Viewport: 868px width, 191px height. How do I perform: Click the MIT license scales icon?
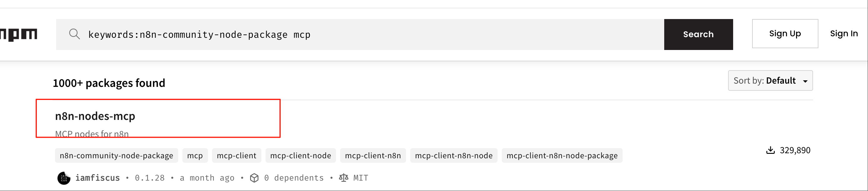click(x=344, y=178)
